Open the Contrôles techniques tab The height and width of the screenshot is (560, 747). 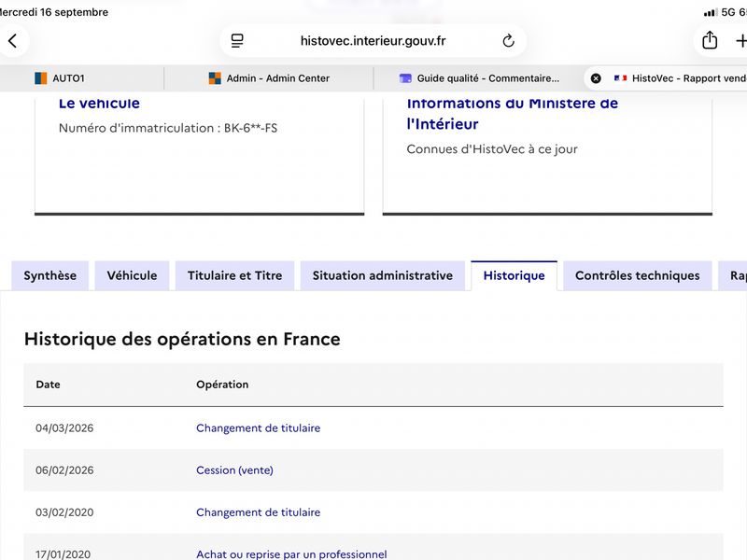click(x=638, y=275)
